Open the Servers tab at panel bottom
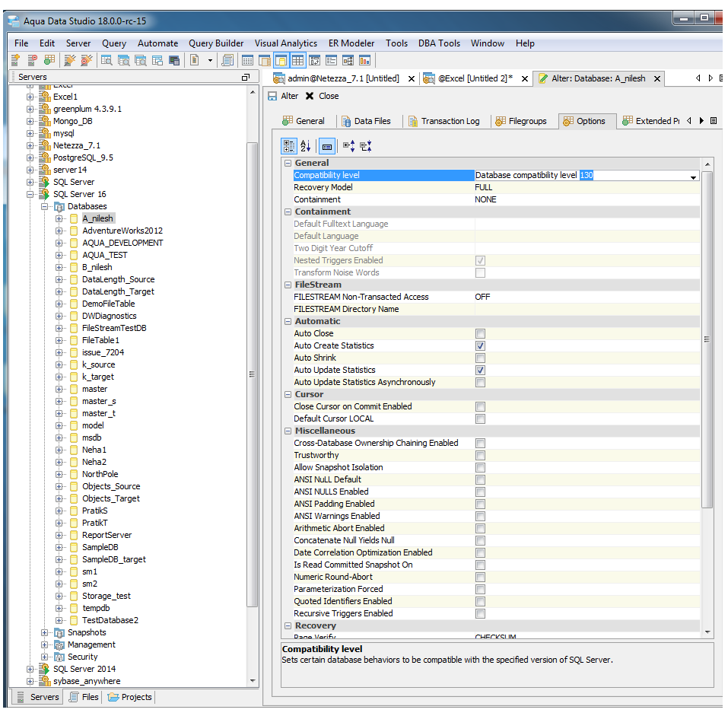The height and width of the screenshot is (716, 728). click(39, 697)
